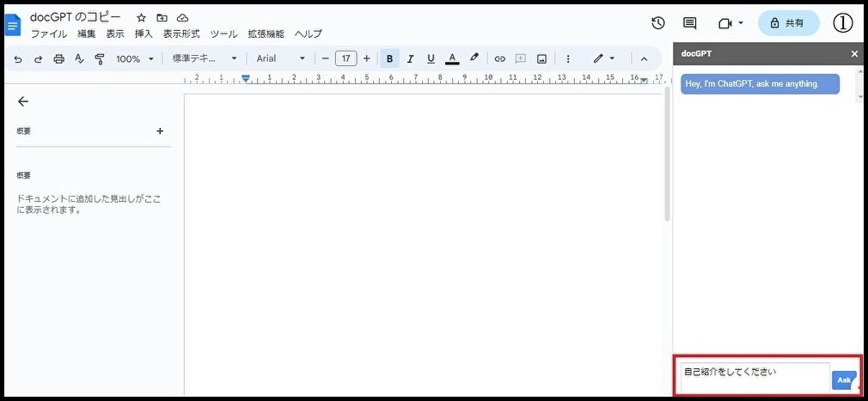Image resolution: width=868 pixels, height=401 pixels.
Task: Click the Google Docs home icon
Action: point(12,24)
